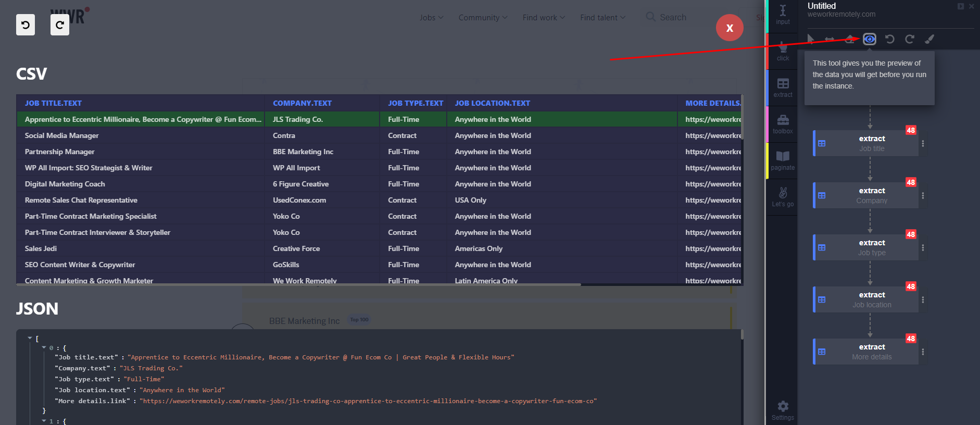Click the Untitled workflow title
Screen dimensions: 980x425
(822, 6)
